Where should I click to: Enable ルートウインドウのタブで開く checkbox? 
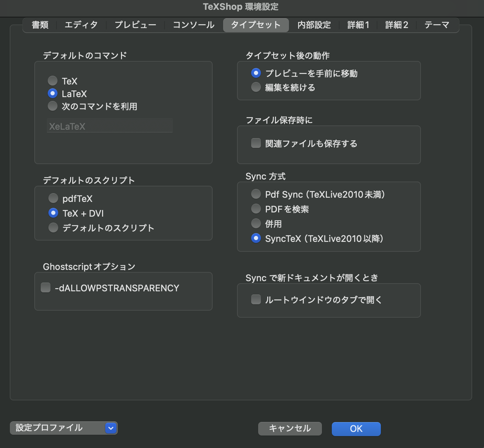[x=256, y=300]
